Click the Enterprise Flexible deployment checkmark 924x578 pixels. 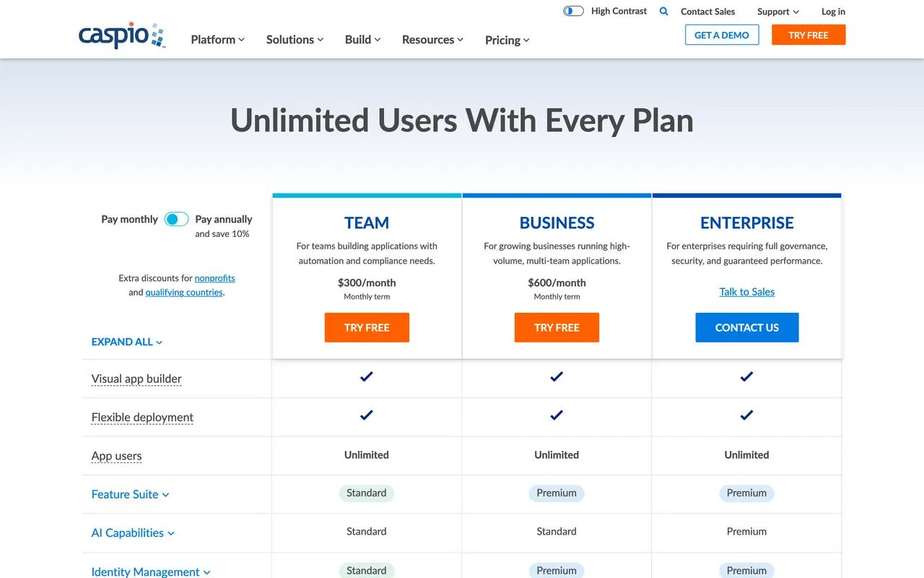pos(747,415)
